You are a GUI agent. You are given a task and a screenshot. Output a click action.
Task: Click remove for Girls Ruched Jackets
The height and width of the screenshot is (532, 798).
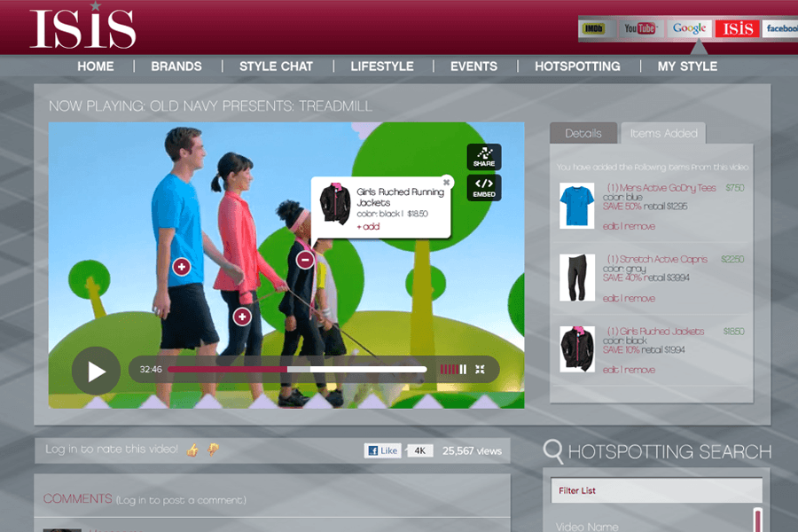tap(639, 370)
